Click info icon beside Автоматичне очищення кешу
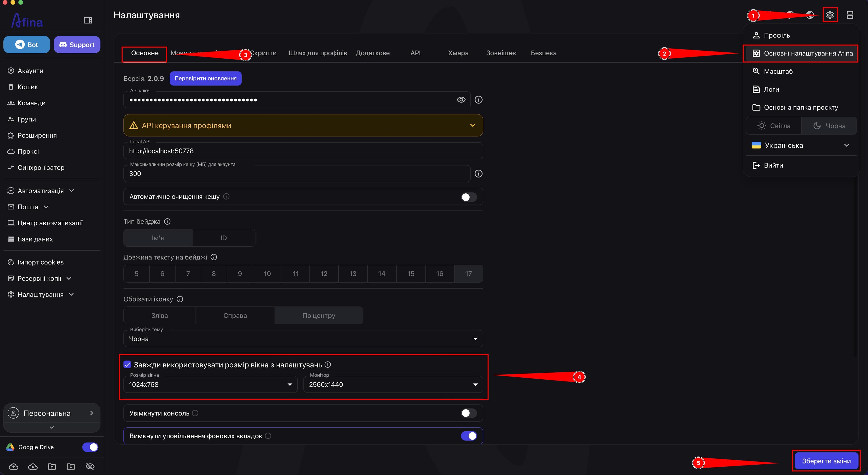This screenshot has height=475, width=868. tap(226, 196)
